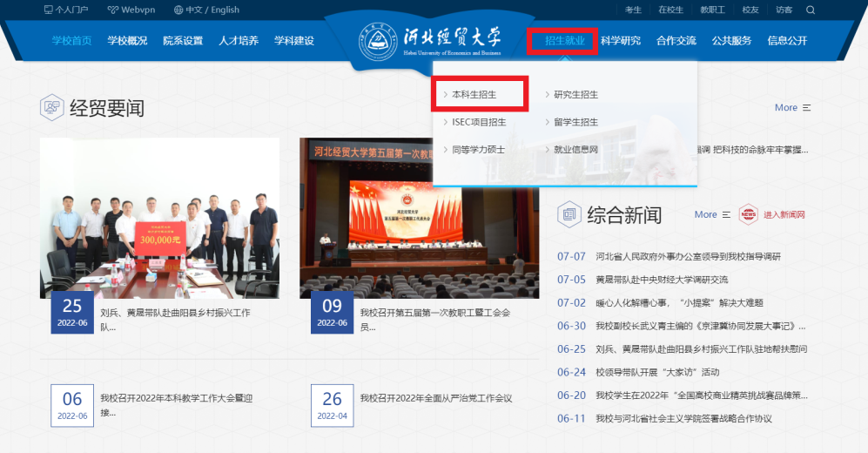Open the 学校概况 menu
Screen dimensions: 868x453
click(127, 40)
